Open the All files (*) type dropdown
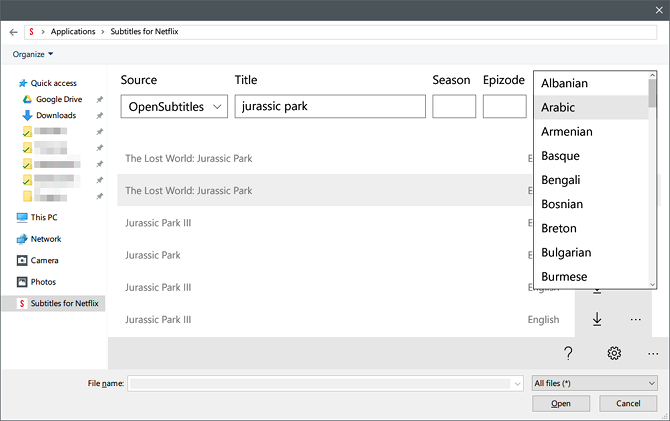Image resolution: width=670 pixels, height=421 pixels. (594, 383)
